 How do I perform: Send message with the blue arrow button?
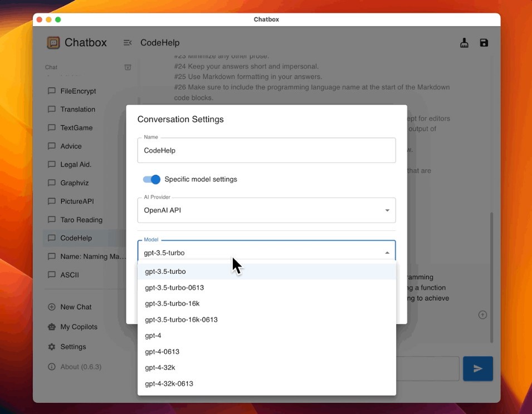point(478,368)
